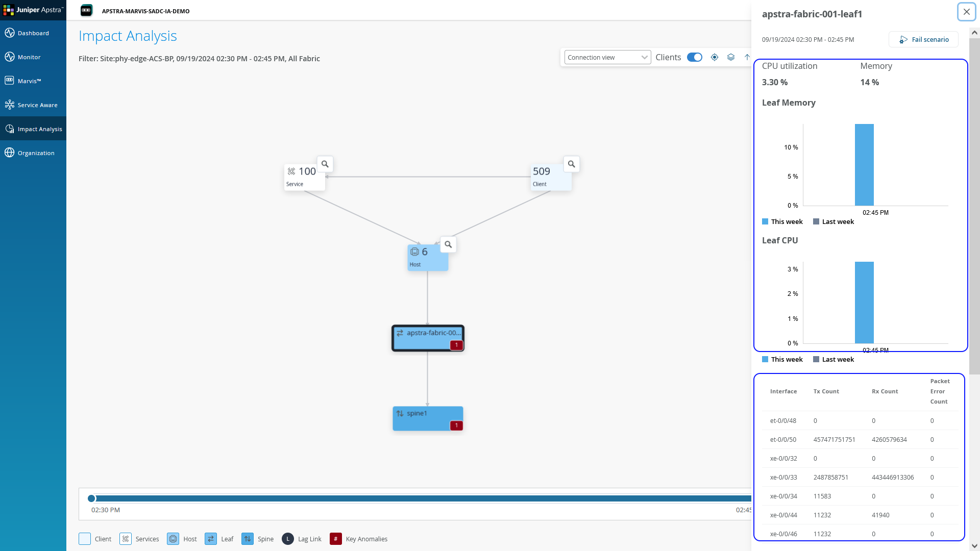Open Organization from the sidebar
Screen dimensions: 980x551
[x=35, y=153]
